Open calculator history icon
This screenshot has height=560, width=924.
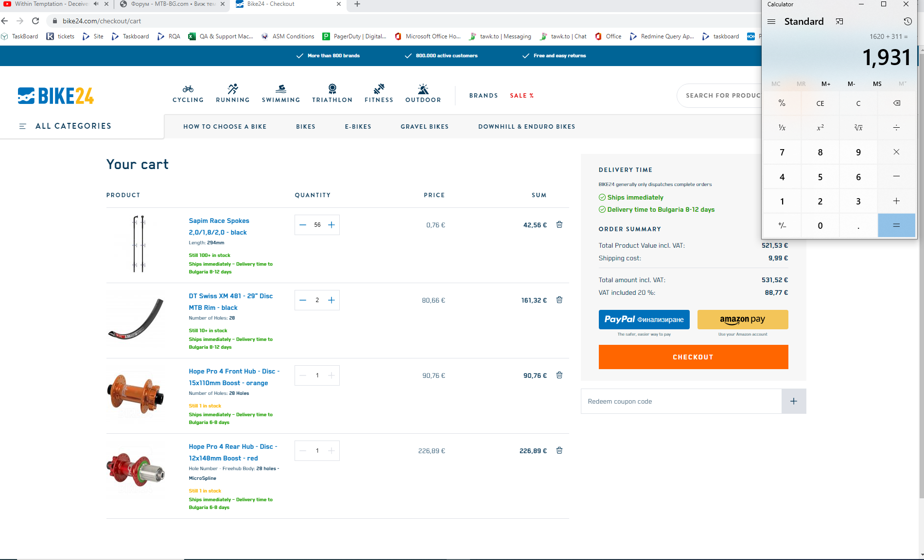coord(907,21)
